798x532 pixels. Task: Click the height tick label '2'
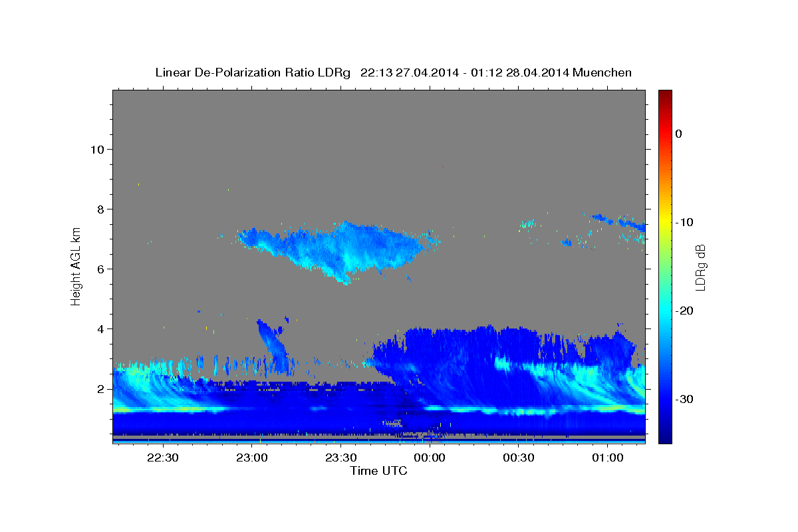[x=100, y=388]
